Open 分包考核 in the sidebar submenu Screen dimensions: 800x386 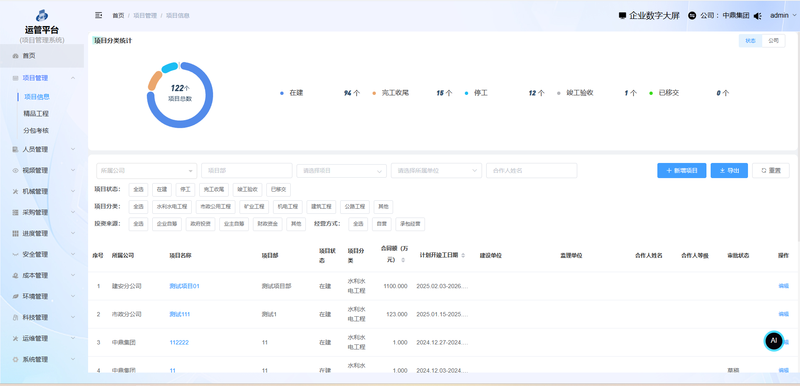[x=36, y=131]
